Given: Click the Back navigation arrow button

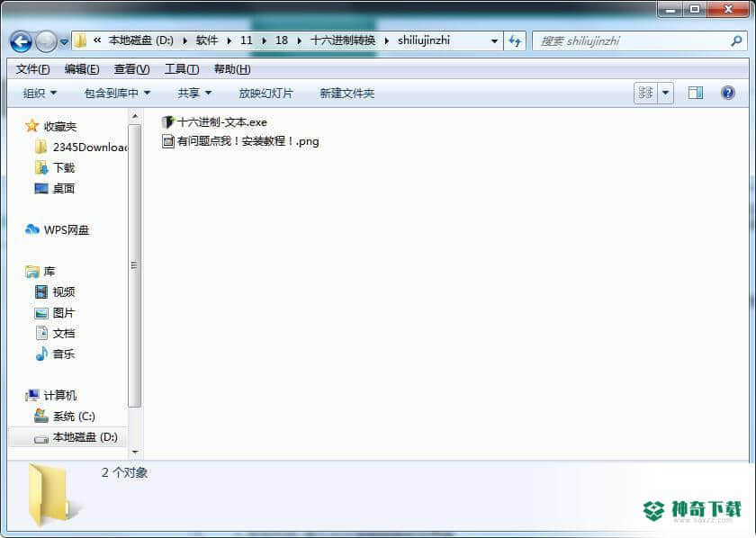Looking at the screenshot, I should [21, 42].
